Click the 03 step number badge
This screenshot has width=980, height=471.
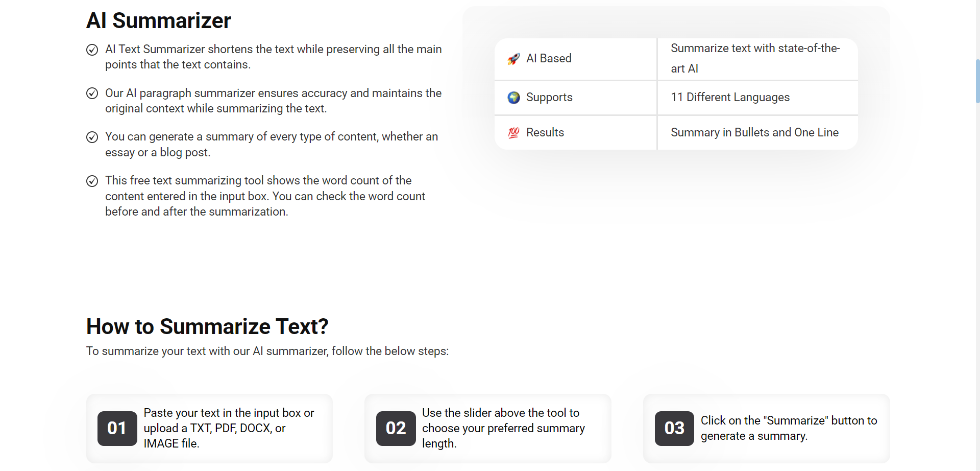click(674, 429)
